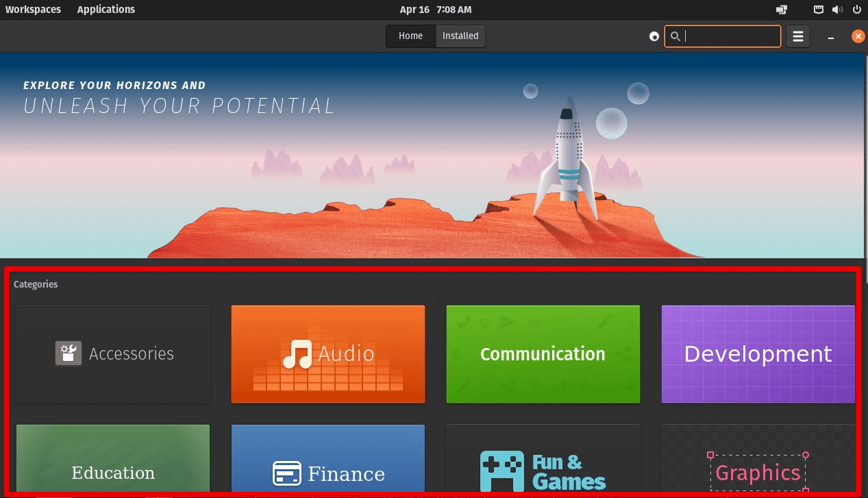Switch to the Installed tab
This screenshot has width=868, height=498.
[x=460, y=36]
